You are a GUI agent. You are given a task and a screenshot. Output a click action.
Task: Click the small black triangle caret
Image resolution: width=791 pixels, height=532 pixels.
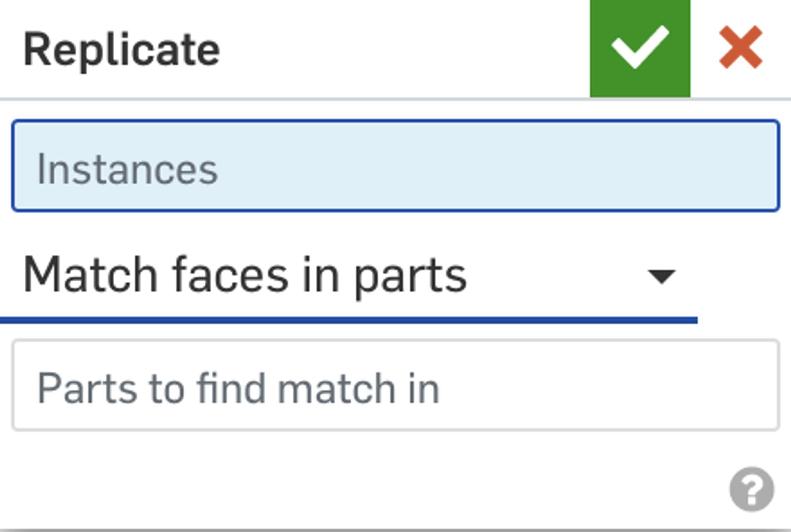point(661,276)
